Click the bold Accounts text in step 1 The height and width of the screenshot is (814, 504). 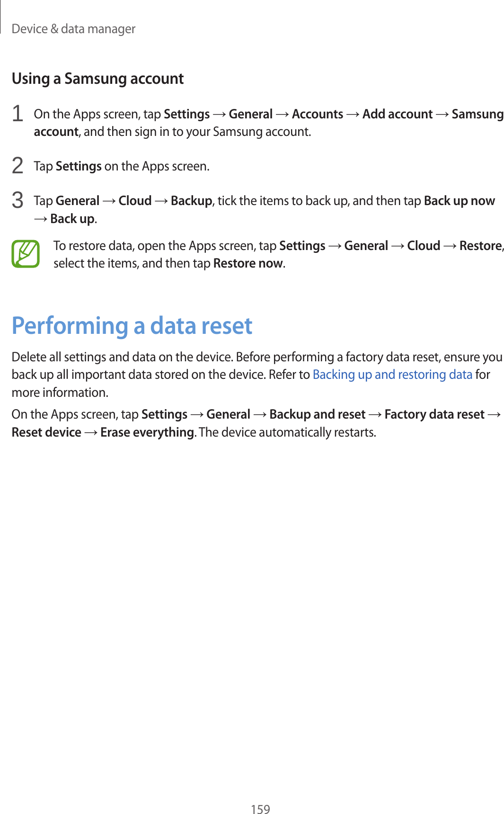pos(317,114)
